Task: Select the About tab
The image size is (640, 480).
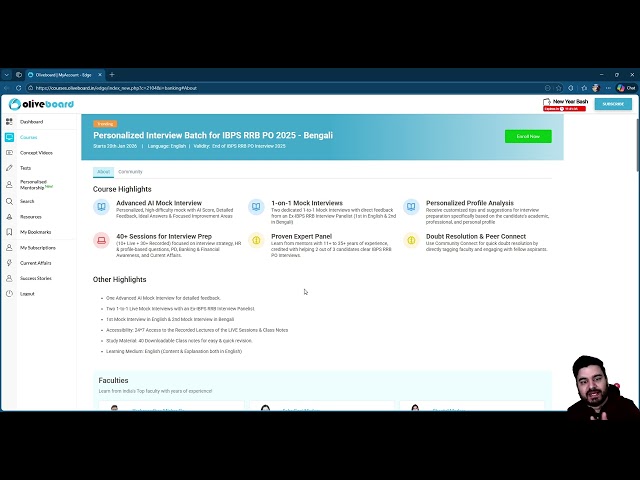Action: point(104,172)
